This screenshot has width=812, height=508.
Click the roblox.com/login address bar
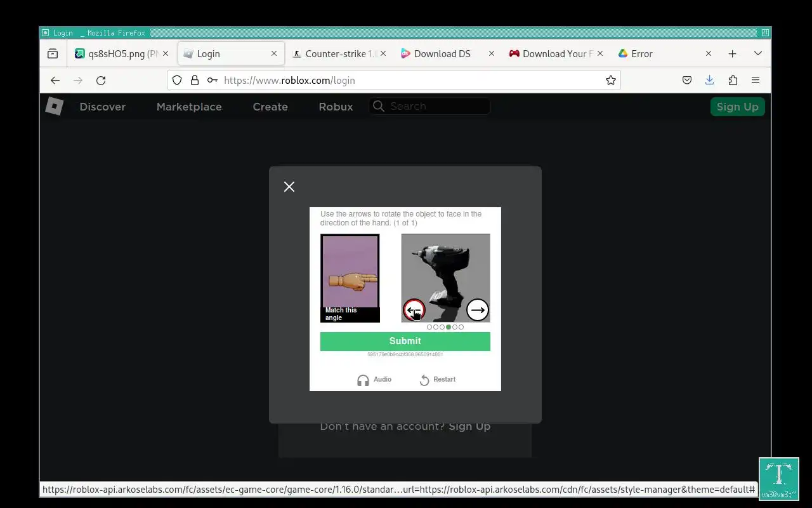(393, 80)
